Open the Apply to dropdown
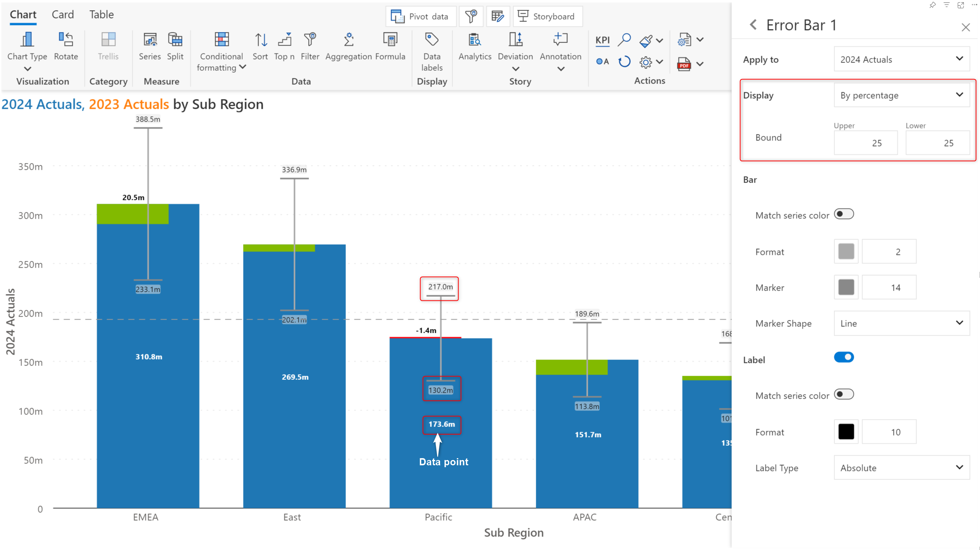Screen dimensions: 980x550 [902, 59]
